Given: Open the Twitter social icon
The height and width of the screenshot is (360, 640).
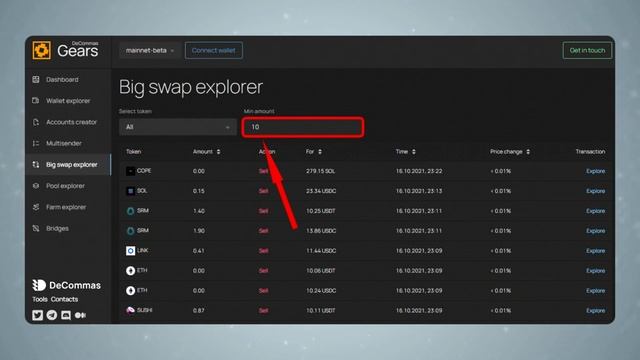Looking at the screenshot, I should coord(38,315).
